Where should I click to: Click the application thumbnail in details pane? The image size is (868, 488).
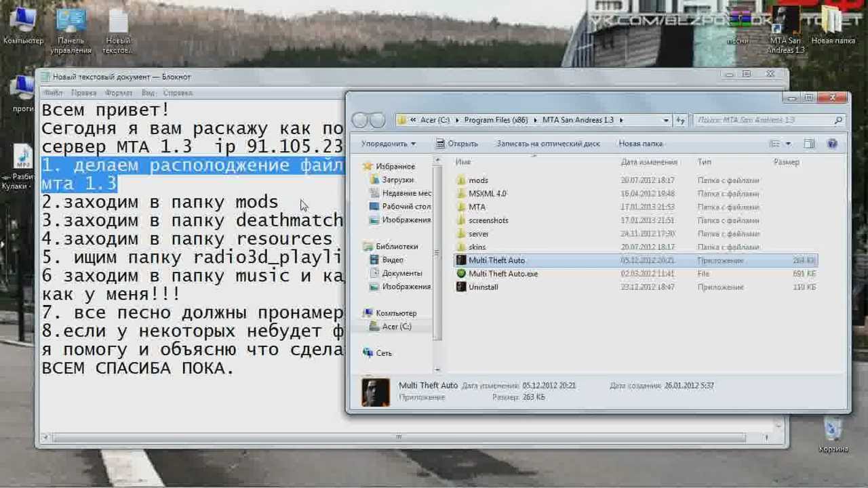tap(376, 392)
